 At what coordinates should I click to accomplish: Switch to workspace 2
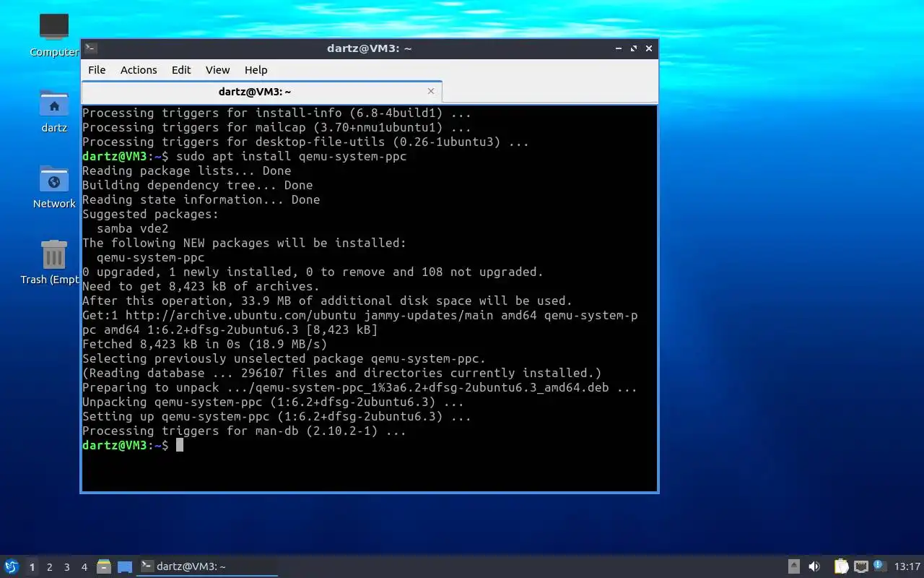click(49, 567)
